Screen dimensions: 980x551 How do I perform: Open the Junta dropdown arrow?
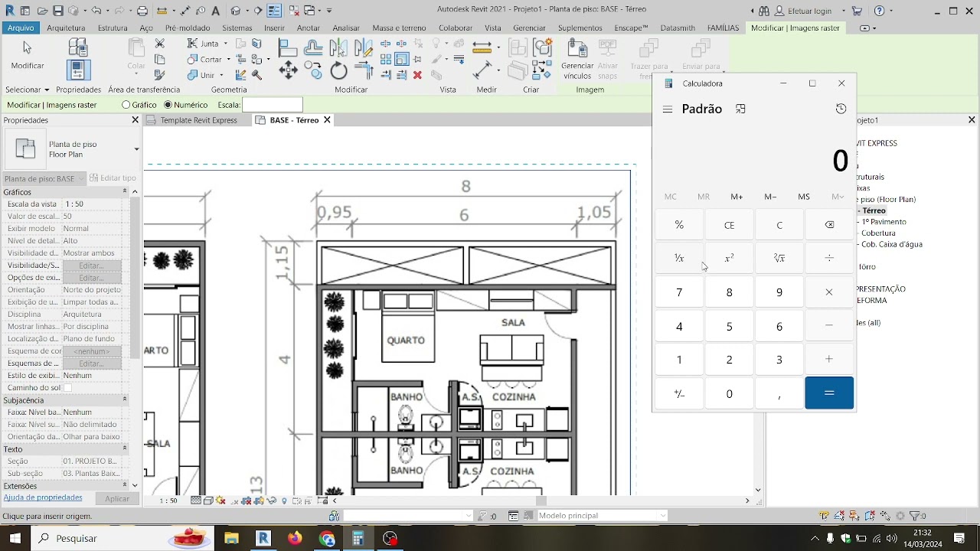tap(226, 44)
